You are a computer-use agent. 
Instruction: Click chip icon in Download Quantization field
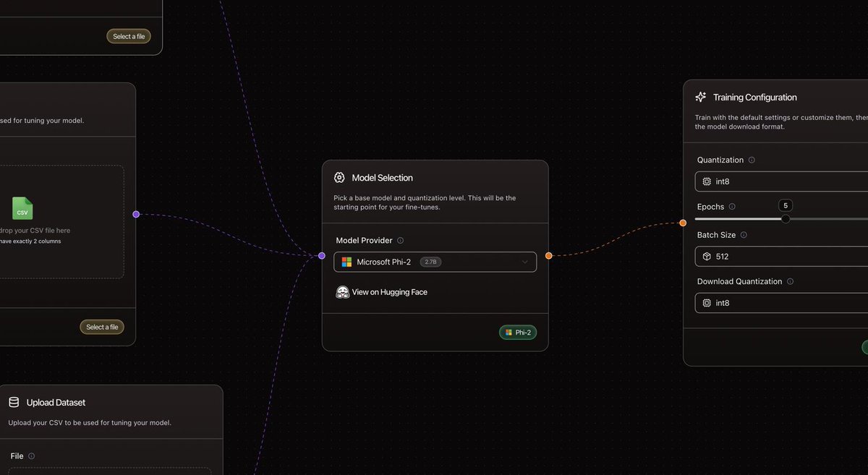coord(707,303)
